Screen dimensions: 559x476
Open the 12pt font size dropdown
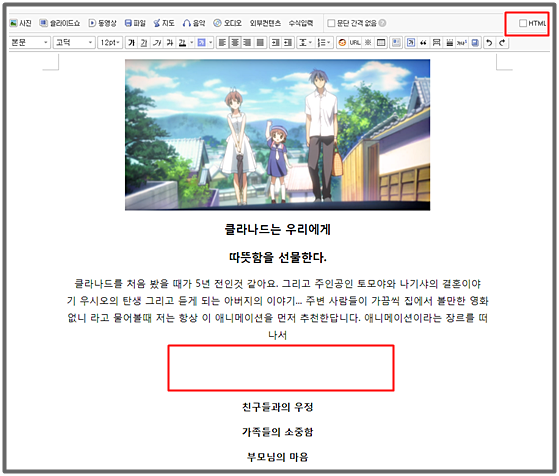pyautogui.click(x=110, y=43)
